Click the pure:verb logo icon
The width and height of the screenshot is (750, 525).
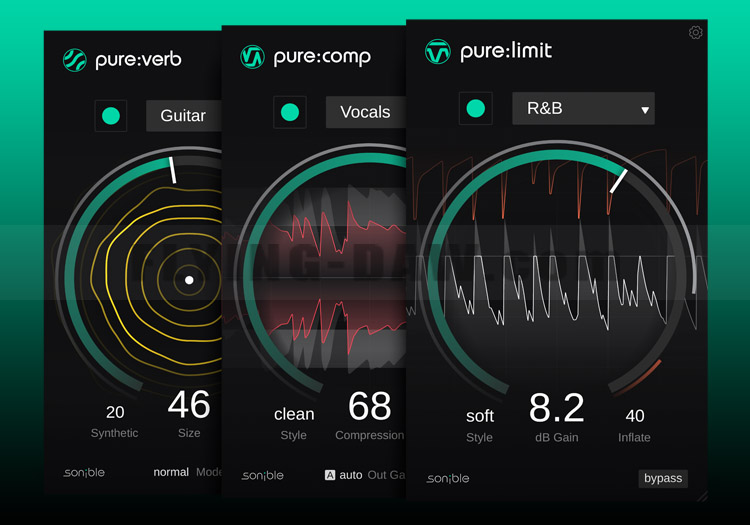75,60
